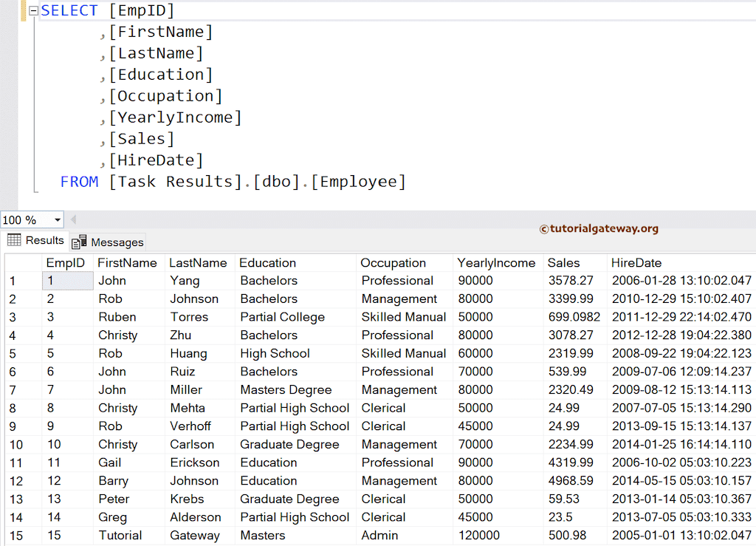Viewport: 756px width, 546px height.
Task: Click the FROM keyword in the editor
Action: pos(79,182)
